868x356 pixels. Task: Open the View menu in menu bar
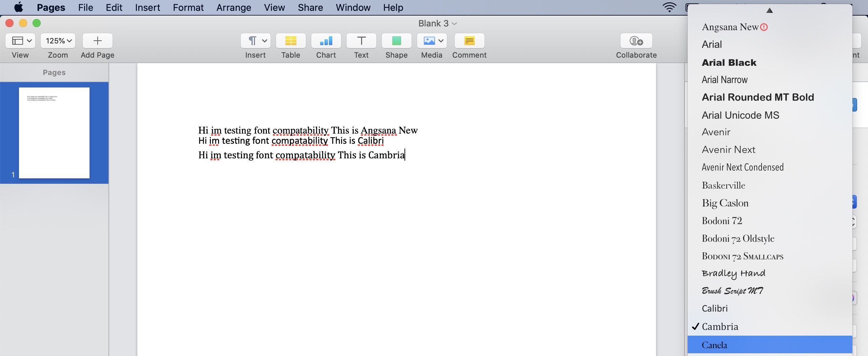click(274, 7)
